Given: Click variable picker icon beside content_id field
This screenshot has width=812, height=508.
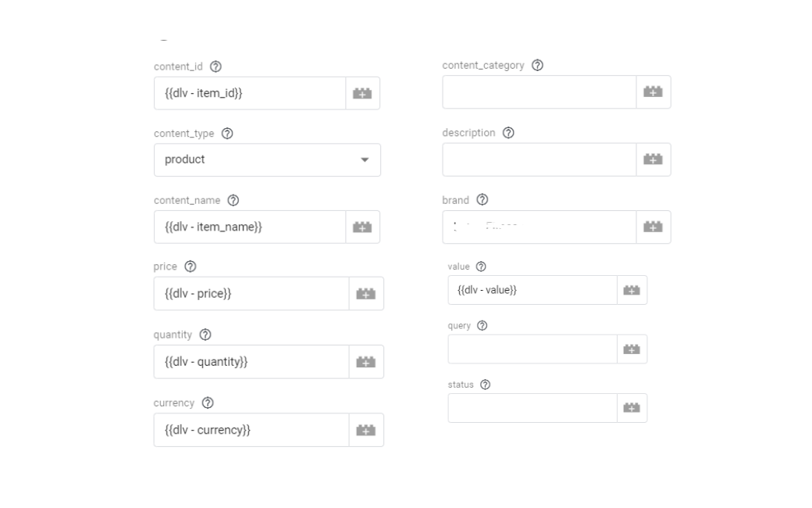Looking at the screenshot, I should [362, 94].
